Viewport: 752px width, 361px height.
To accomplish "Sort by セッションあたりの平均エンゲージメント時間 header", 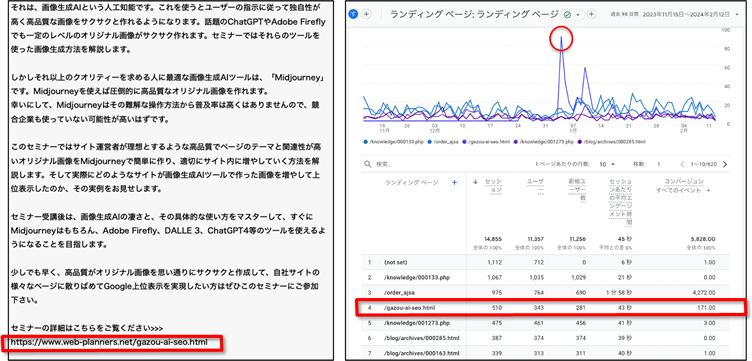I will coord(620,202).
